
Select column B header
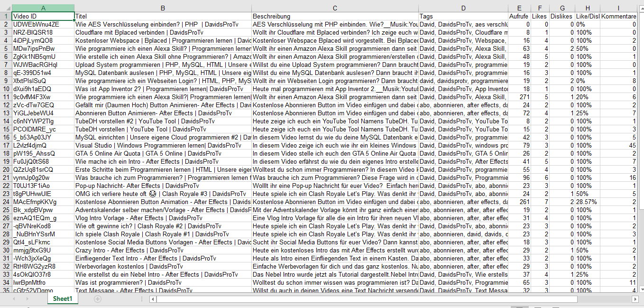(163, 8)
